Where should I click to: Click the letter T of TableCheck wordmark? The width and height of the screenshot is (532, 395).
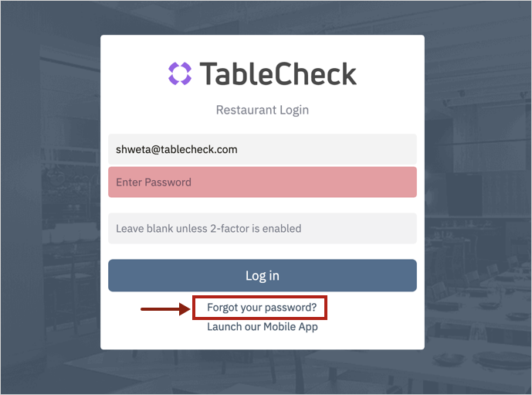[208, 73]
